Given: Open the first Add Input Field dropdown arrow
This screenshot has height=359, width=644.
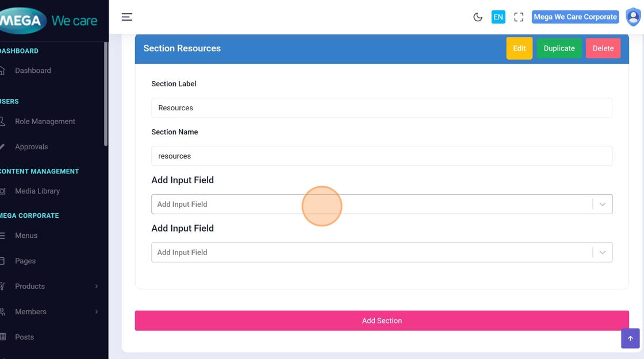Looking at the screenshot, I should [602, 204].
